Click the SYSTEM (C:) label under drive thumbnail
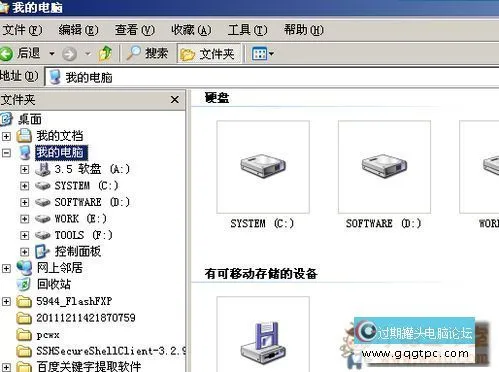The image size is (499, 372). pos(262,223)
